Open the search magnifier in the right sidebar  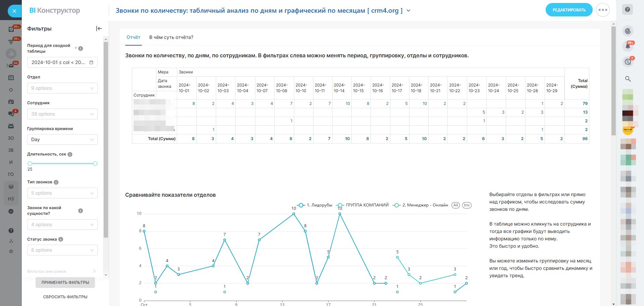coord(628,79)
